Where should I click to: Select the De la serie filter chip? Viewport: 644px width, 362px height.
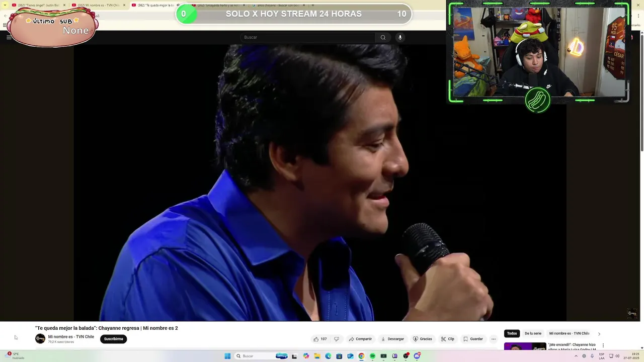click(533, 333)
